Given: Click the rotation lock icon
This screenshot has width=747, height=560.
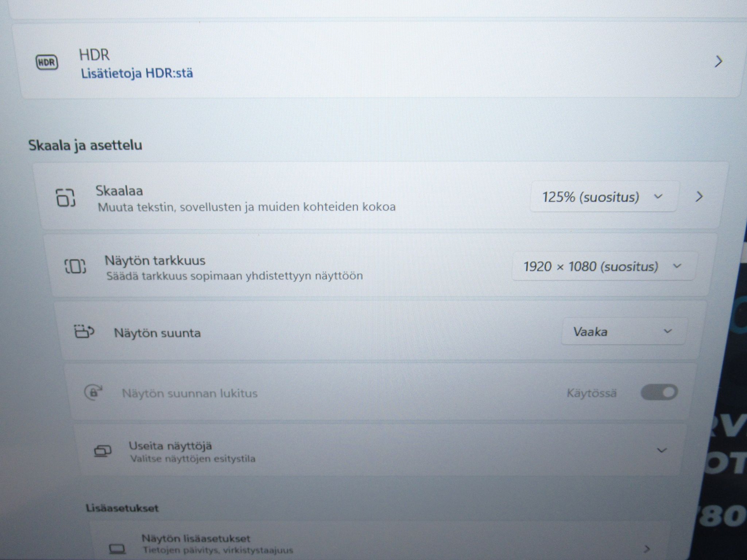Looking at the screenshot, I should (x=93, y=392).
